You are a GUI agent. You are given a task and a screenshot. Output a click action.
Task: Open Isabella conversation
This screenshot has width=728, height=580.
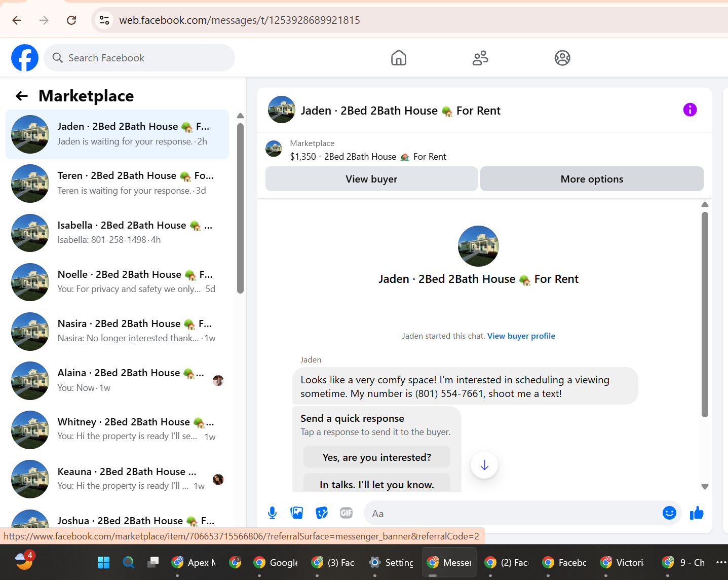tap(117, 232)
